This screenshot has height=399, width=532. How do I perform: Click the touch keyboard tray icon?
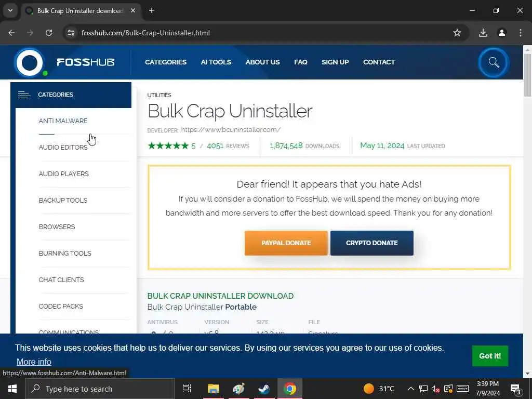(462, 389)
